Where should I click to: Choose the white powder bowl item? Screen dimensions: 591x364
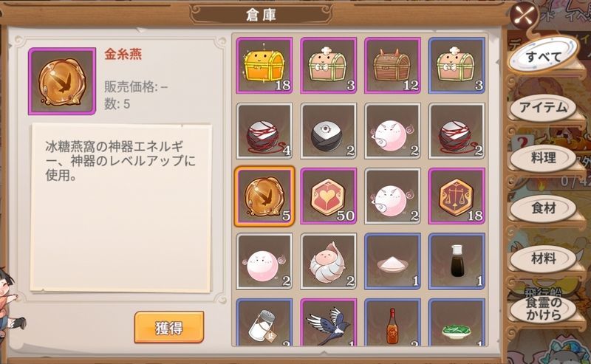tap(392, 261)
